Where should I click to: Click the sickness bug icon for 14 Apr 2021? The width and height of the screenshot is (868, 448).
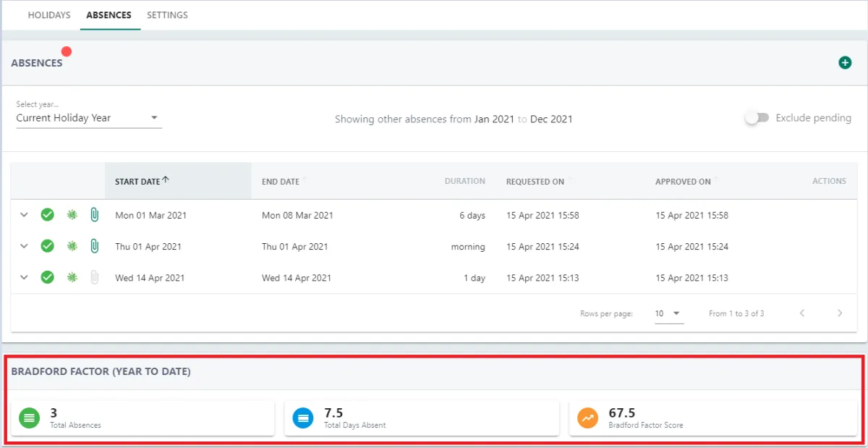72,277
